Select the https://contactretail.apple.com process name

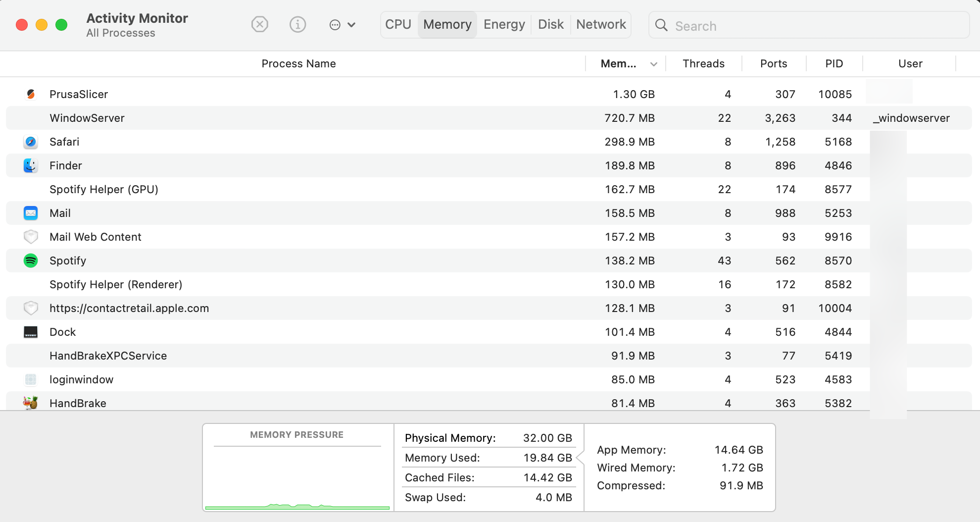point(129,308)
